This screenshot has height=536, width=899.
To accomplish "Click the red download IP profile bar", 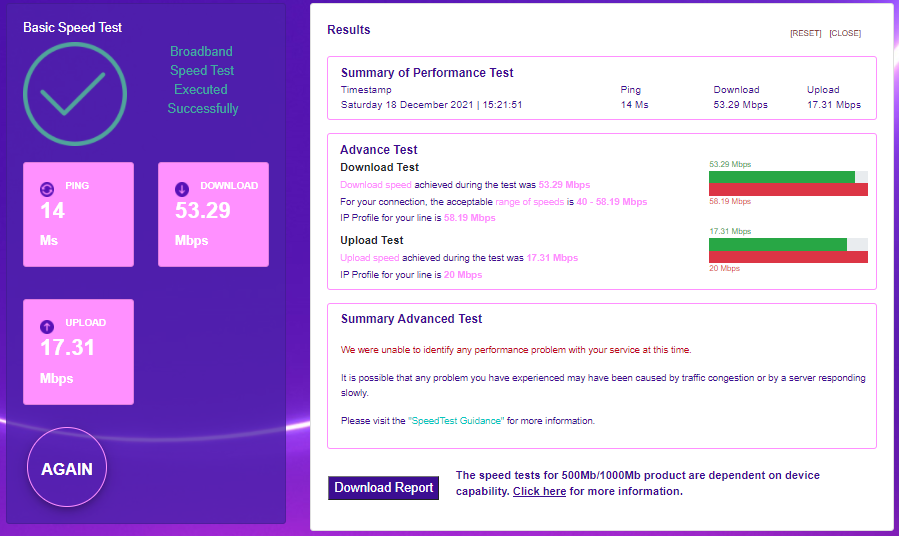I will (x=787, y=189).
